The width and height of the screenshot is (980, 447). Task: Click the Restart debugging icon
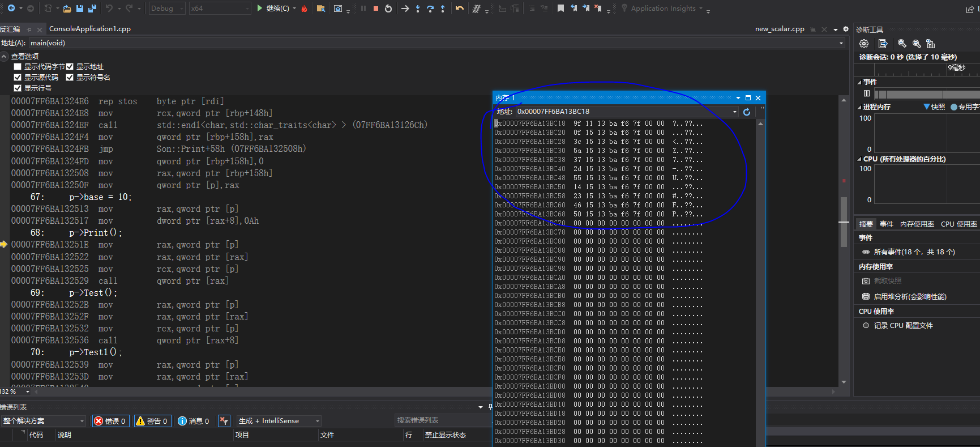click(388, 8)
